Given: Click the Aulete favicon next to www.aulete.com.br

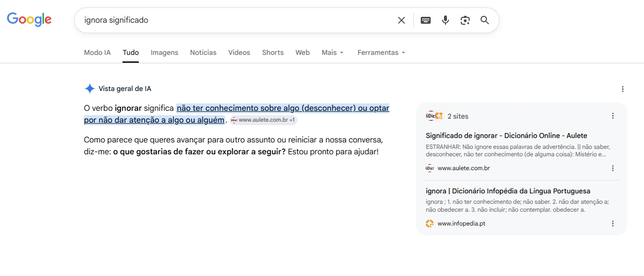Looking at the screenshot, I should point(430,168).
